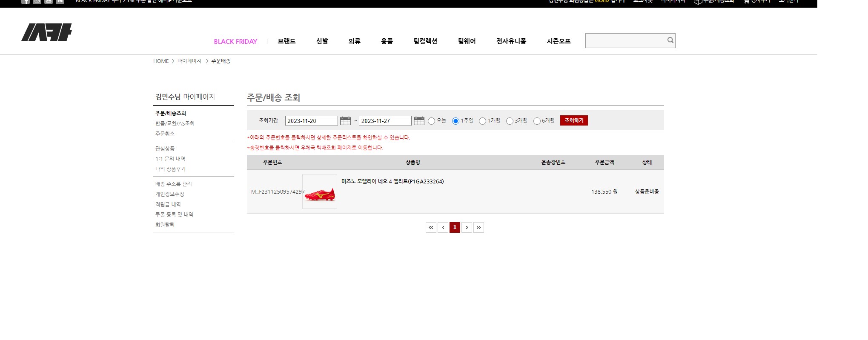The width and height of the screenshot is (868, 340).
Task: Open 1:1 문의 내역 in sidebar
Action: [x=170, y=159]
